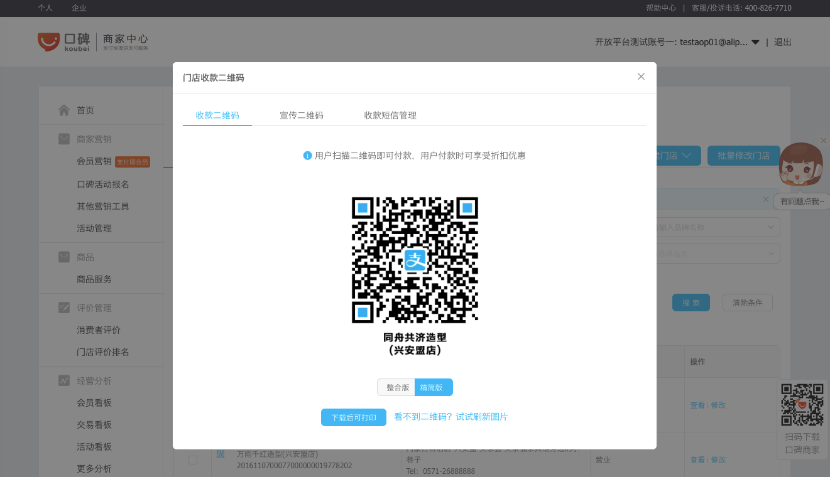Viewport: 830px width, 477px height.
Task: Open 口碑活动报名 in sidebar
Action: coord(103,184)
